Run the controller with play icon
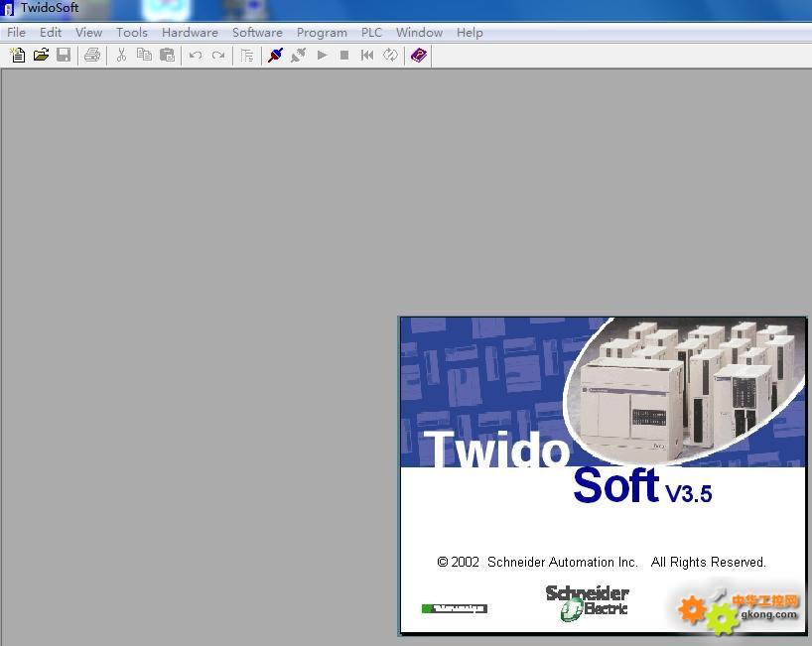Image resolution: width=812 pixels, height=646 pixels. (322, 55)
